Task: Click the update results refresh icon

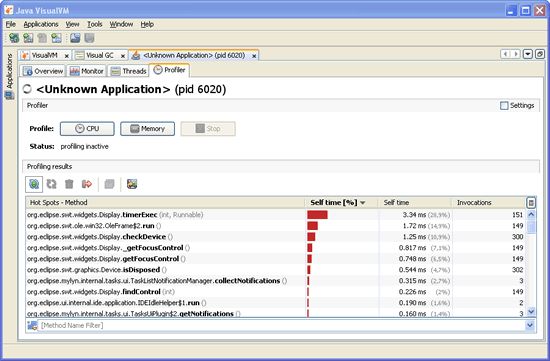Action: (52, 184)
